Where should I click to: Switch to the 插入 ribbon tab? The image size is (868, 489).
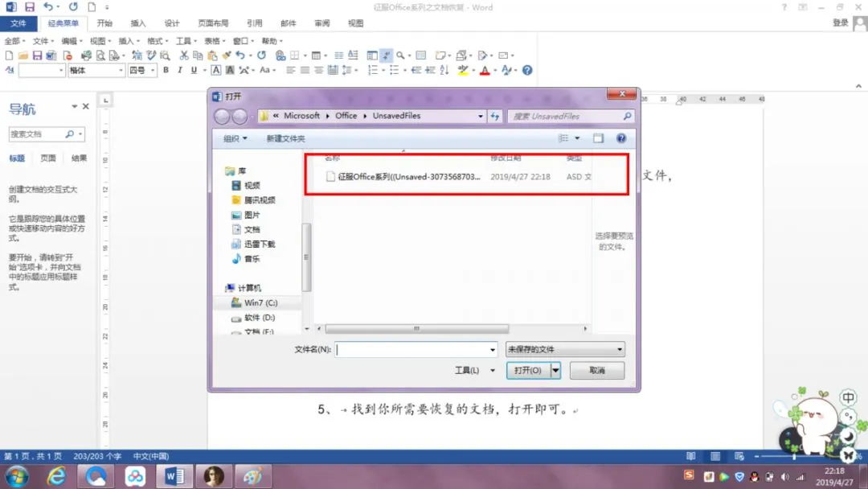(138, 23)
